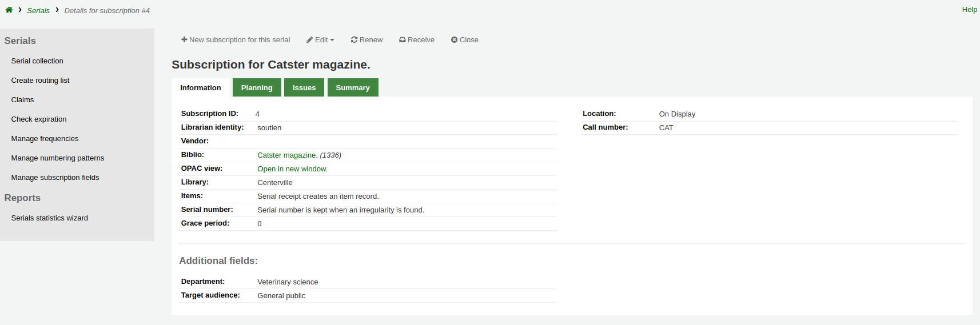The height and width of the screenshot is (325, 980).
Task: Open the Catster magazine biblio link
Action: point(286,155)
